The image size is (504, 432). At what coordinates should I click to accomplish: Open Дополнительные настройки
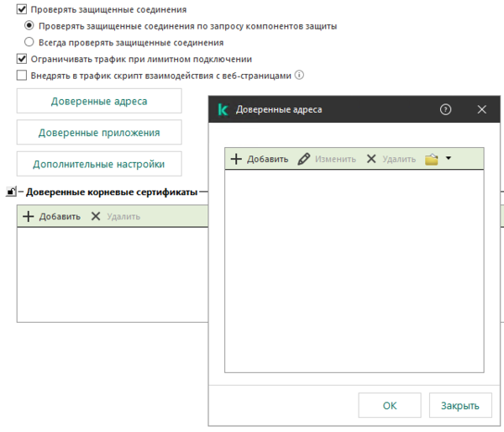pyautogui.click(x=99, y=163)
